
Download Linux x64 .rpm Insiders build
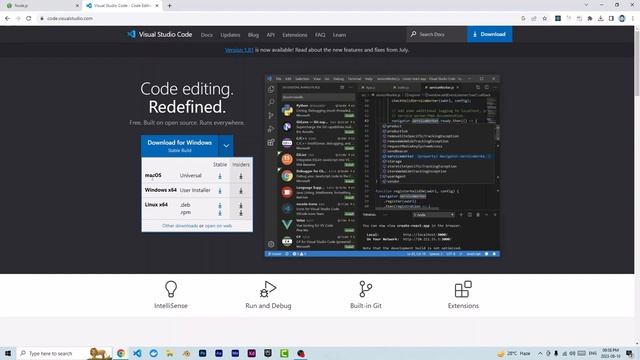pos(241,213)
